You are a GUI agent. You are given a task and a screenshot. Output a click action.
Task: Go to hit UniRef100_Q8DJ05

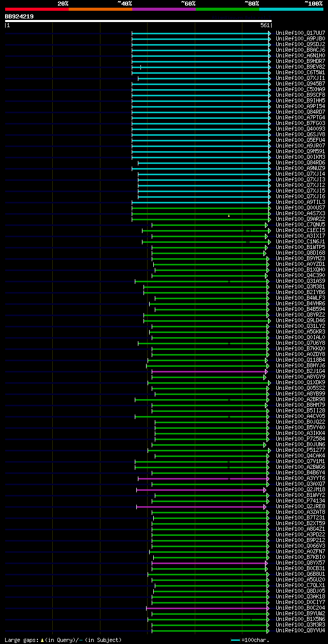(300, 591)
